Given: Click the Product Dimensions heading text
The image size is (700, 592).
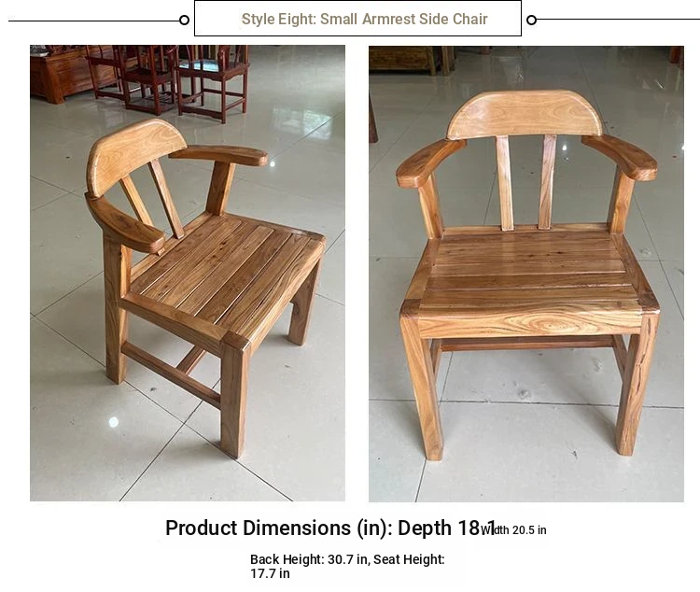Looking at the screenshot, I should click(x=330, y=528).
